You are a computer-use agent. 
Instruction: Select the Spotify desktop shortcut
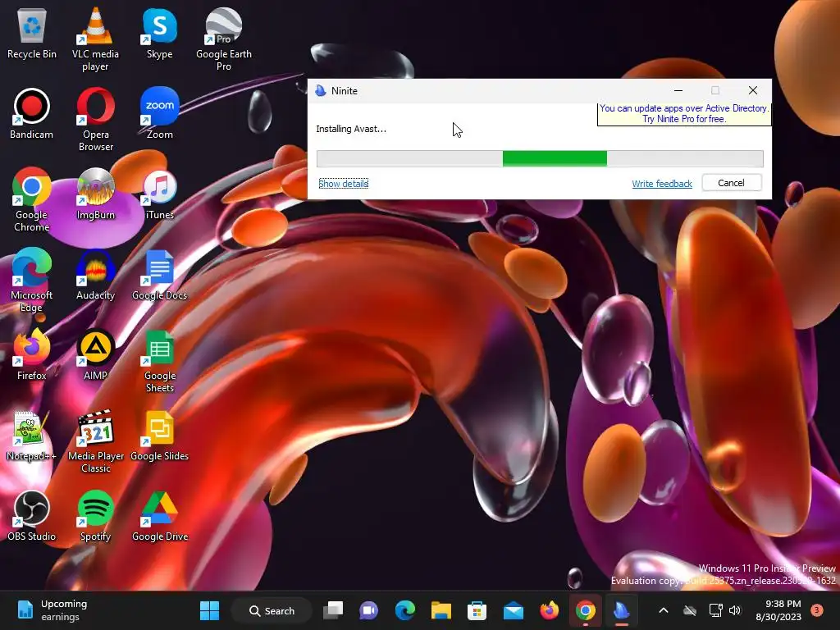pos(95,515)
